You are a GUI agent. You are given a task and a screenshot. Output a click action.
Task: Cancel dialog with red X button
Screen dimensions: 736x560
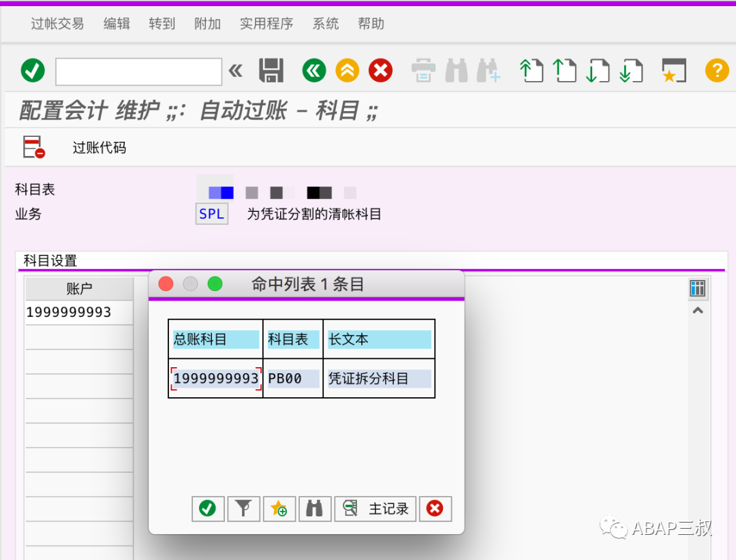(435, 508)
